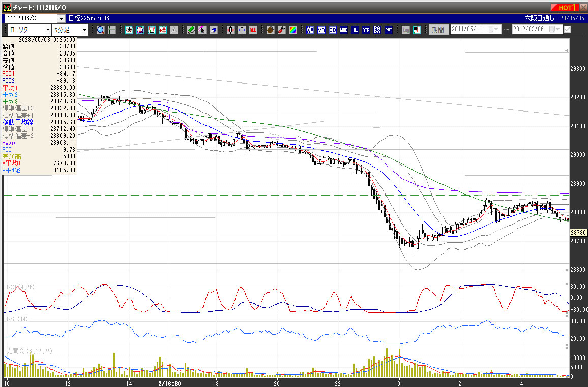The width and height of the screenshot is (588, 387).
Task: Toggle the MA moving average indicator
Action: [321, 30]
